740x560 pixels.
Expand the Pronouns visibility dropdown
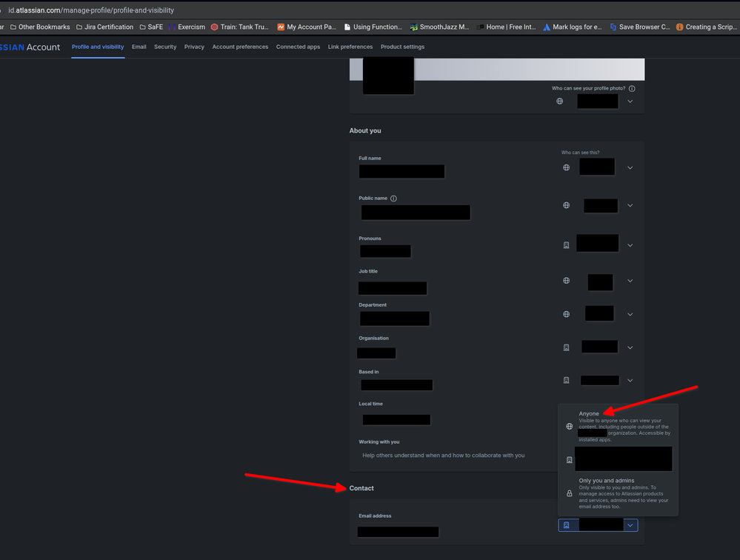(630, 245)
